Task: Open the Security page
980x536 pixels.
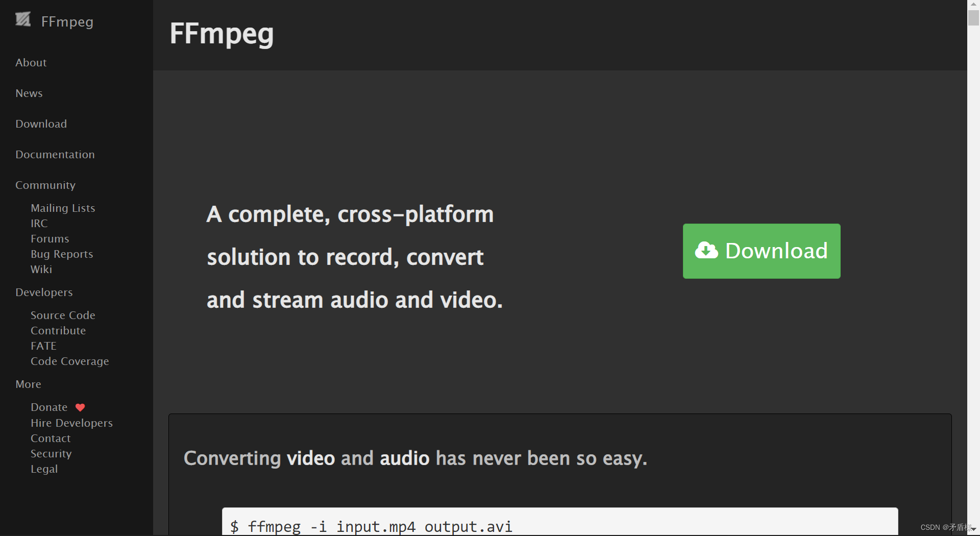Action: tap(51, 453)
